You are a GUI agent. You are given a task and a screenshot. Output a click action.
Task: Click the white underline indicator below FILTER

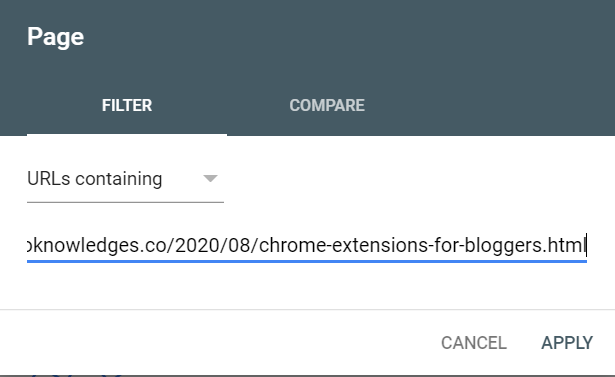click(x=127, y=135)
